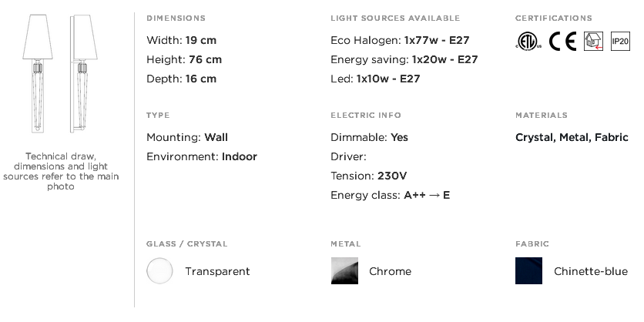This screenshot has width=644, height=322.
Task: Click the Chinette-blue fabric label
Action: point(591,271)
